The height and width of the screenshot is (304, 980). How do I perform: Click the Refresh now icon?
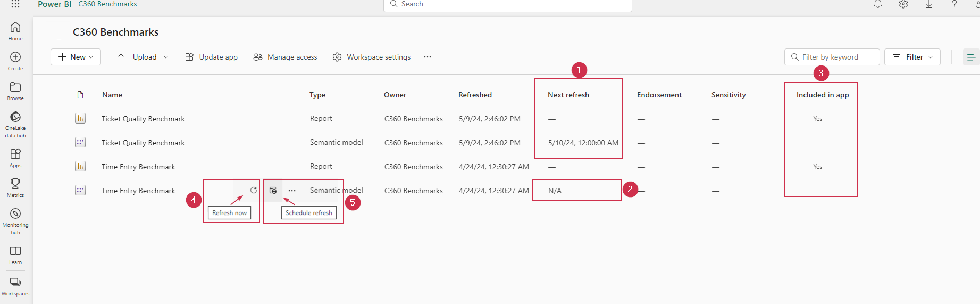pos(254,190)
